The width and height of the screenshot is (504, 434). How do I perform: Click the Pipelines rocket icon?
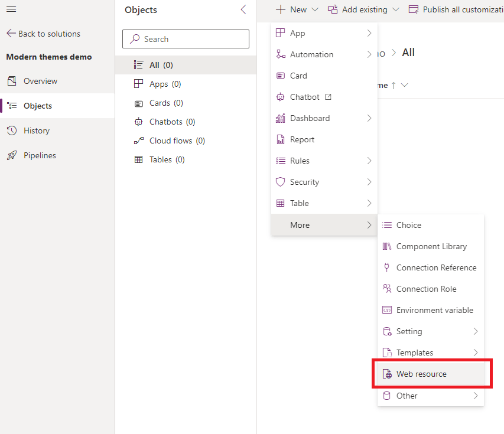[12, 155]
